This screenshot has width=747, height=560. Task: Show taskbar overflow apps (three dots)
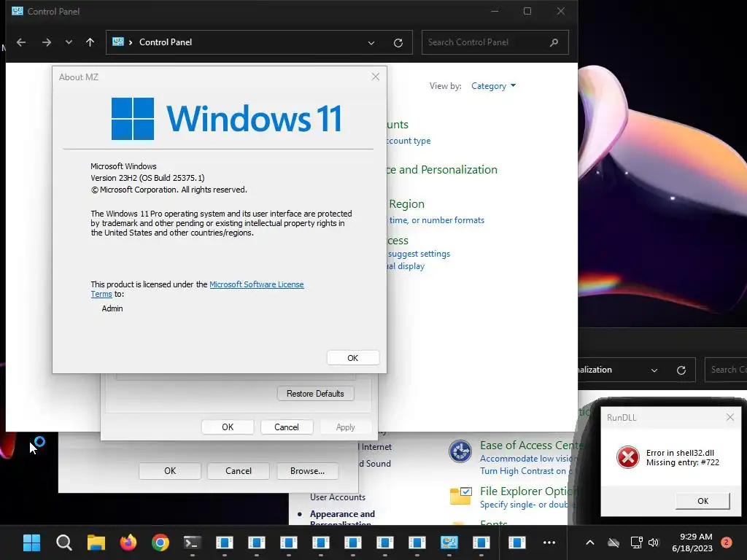[x=549, y=542]
